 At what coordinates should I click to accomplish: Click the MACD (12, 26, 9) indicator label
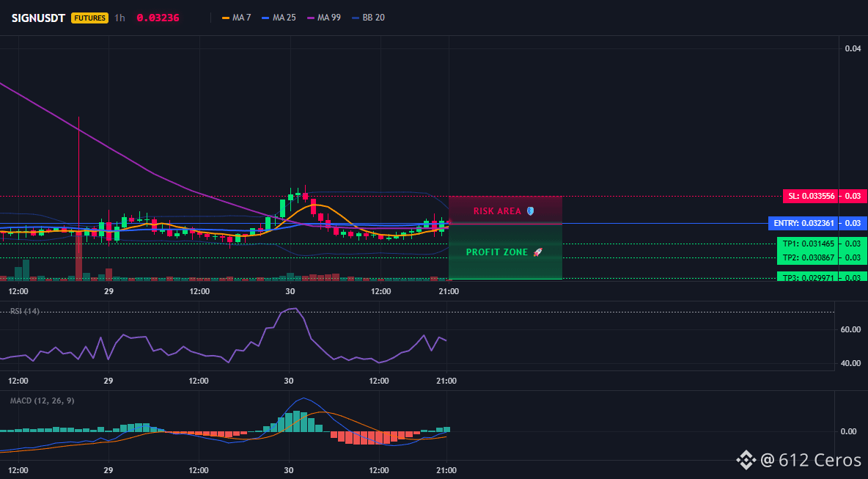tap(42, 401)
